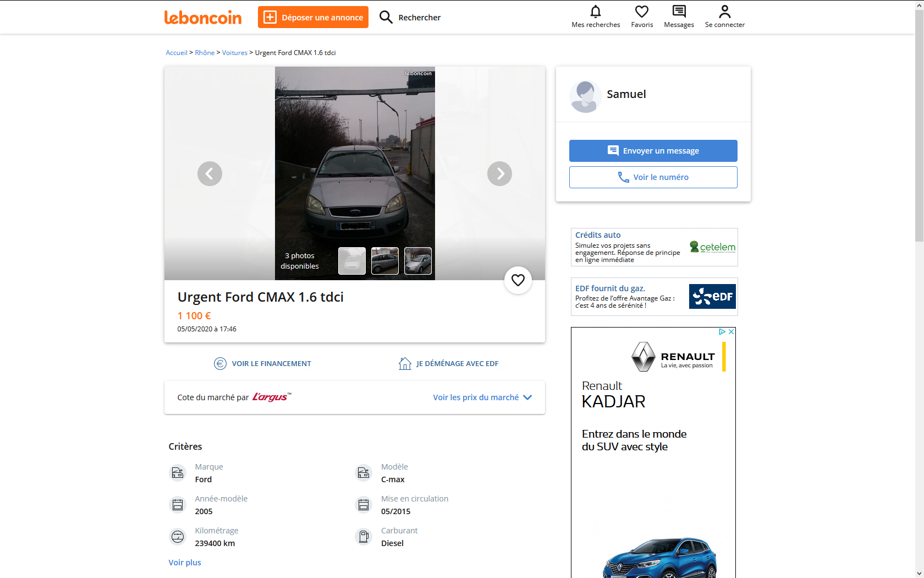Click the Renault Kadjar ad car image
The height and width of the screenshot is (578, 924).
pos(660,558)
